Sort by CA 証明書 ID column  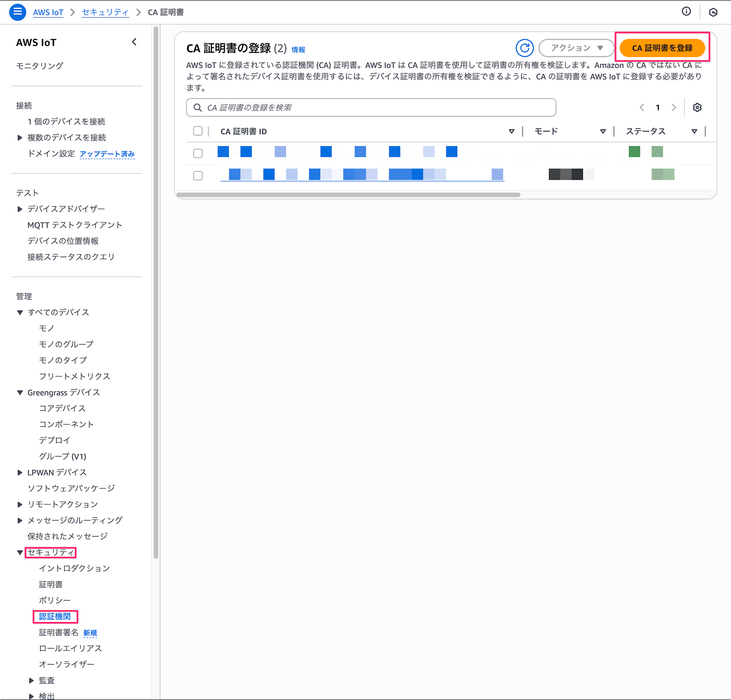pyautogui.click(x=511, y=131)
